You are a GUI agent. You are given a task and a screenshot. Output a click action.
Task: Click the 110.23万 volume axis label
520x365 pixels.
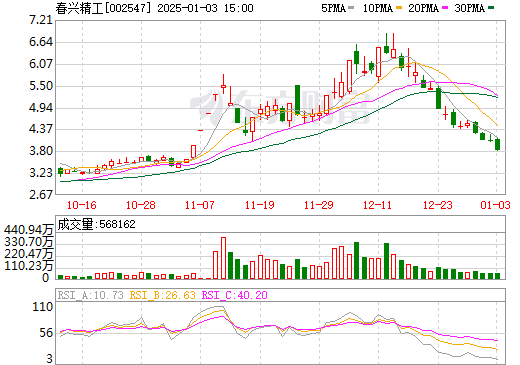pos(28,266)
